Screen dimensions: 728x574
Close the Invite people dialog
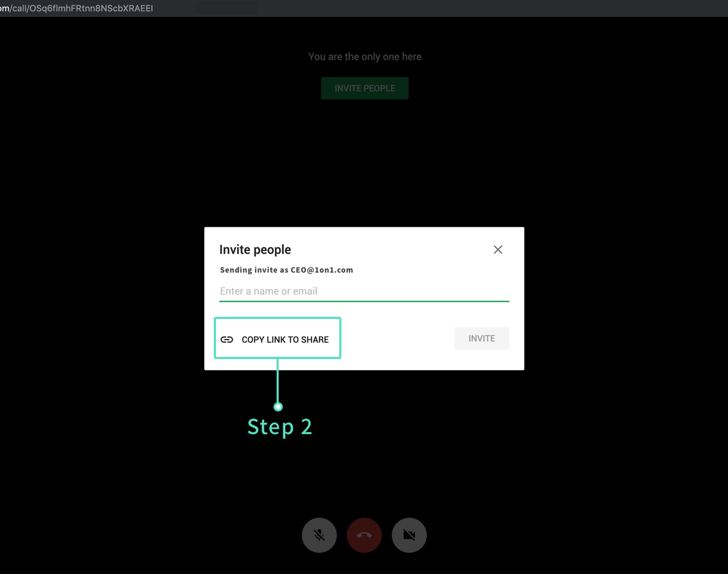click(x=498, y=249)
